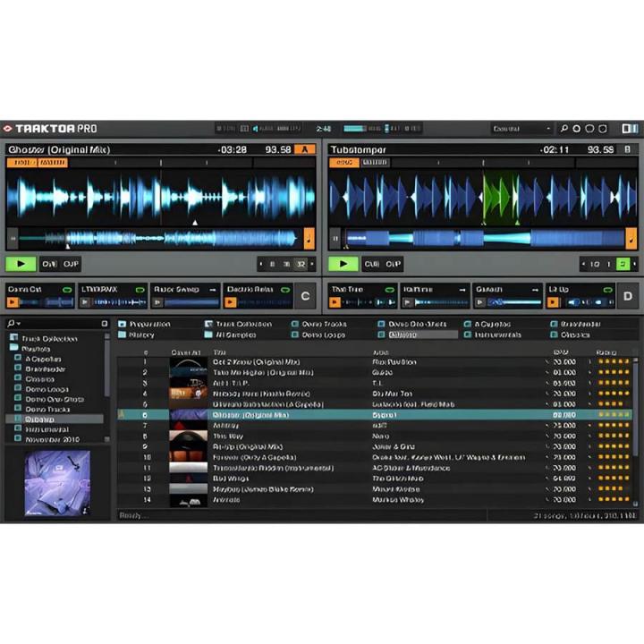Toggle MASTER on deck A
Image resolution: width=644 pixels, height=644 pixels.
coord(53,163)
